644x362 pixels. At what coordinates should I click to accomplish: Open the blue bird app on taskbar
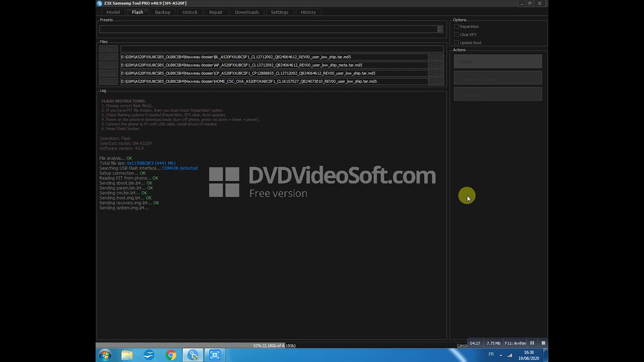click(149, 355)
